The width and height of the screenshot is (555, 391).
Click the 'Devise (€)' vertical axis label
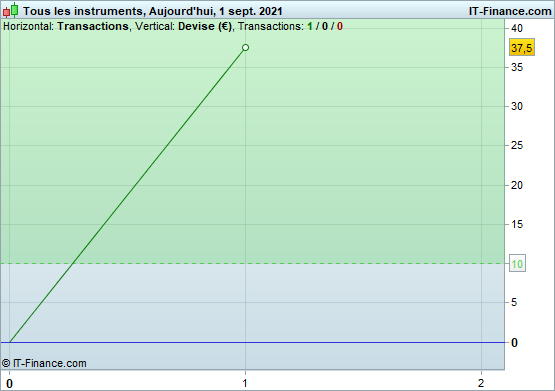coord(205,26)
